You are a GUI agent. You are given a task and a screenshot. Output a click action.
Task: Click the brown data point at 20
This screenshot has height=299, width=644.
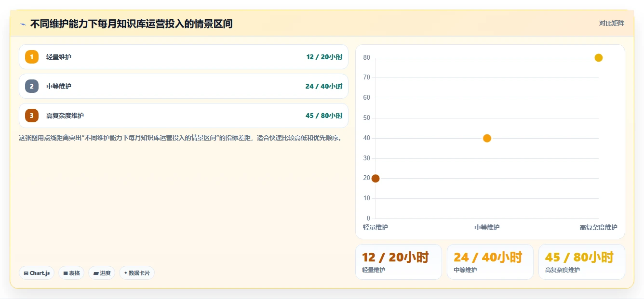tap(376, 179)
